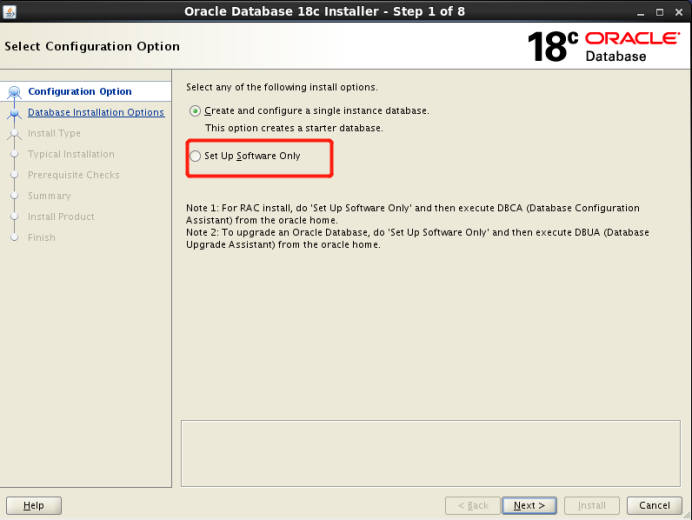
Task: Click the Install button
Action: click(592, 506)
